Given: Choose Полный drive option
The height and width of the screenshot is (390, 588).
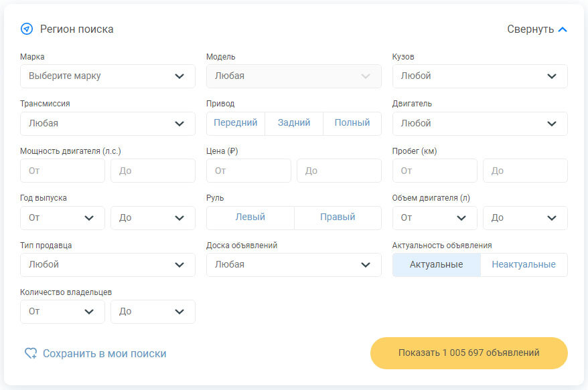Looking at the screenshot, I should coord(352,123).
